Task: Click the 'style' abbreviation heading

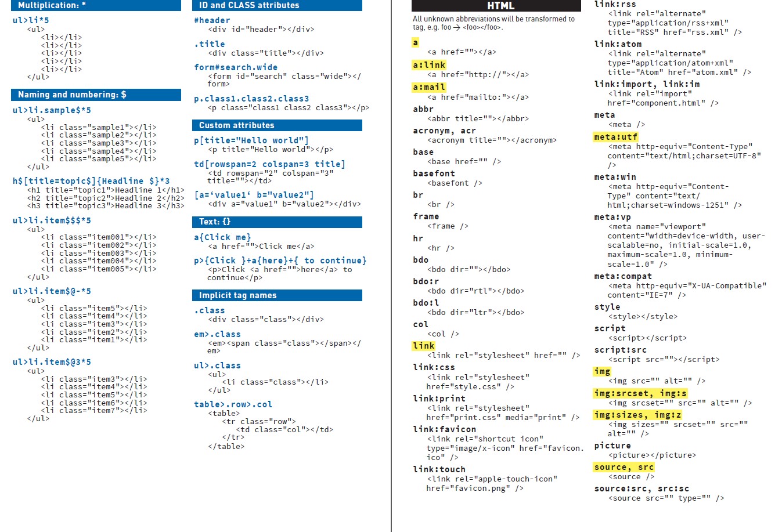Action: (x=607, y=307)
